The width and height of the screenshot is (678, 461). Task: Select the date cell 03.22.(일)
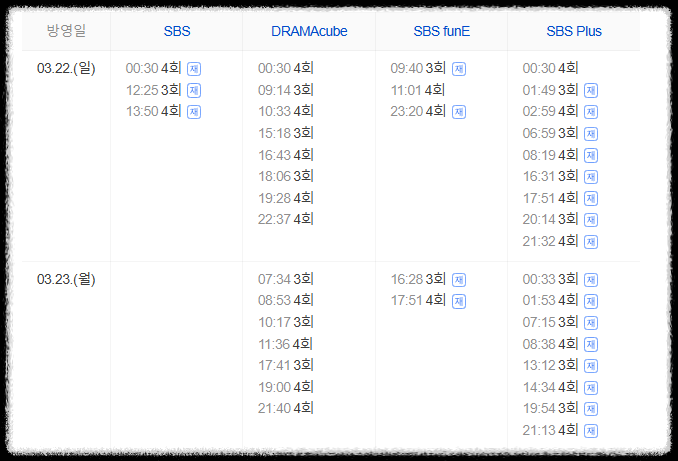(66, 68)
